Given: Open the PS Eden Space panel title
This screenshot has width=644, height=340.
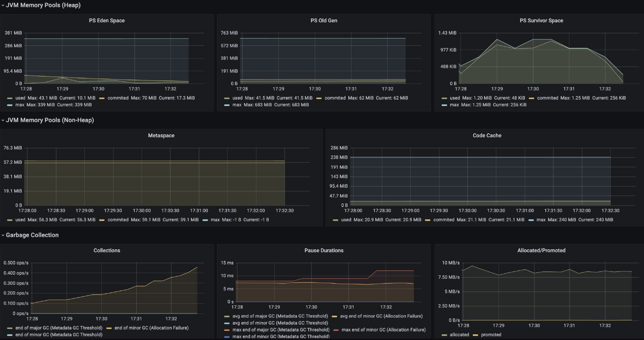Looking at the screenshot, I should (107, 21).
